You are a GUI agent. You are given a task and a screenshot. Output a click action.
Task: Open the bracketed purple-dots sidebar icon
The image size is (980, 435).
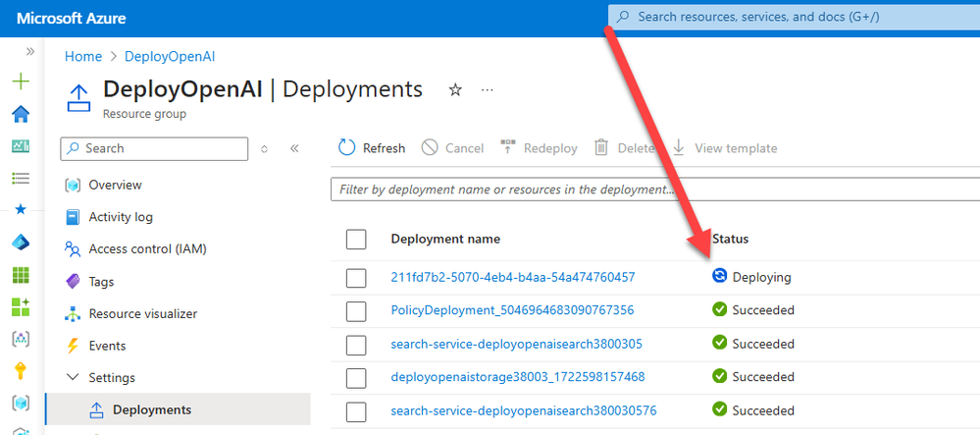click(x=21, y=339)
